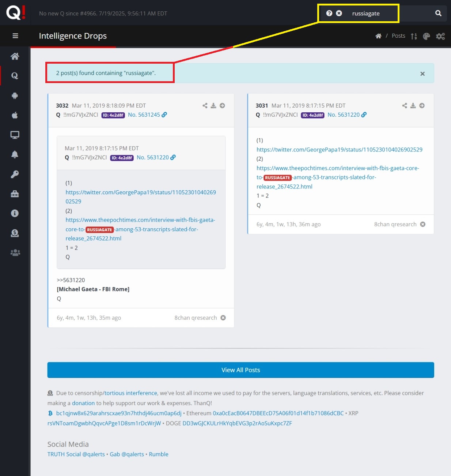Open the tortious interference link
Viewport: 451px width, 476px height.
tap(131, 393)
